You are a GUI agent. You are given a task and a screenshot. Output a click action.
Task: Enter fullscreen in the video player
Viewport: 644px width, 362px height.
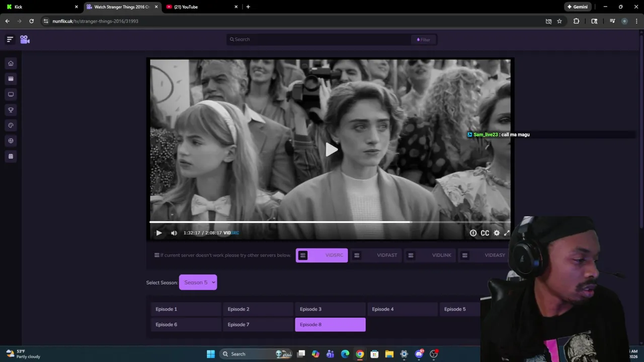click(507, 233)
